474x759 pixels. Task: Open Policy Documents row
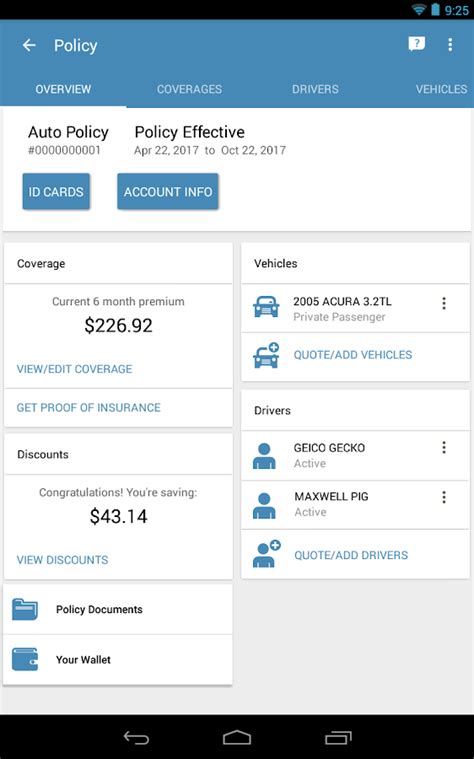point(118,609)
